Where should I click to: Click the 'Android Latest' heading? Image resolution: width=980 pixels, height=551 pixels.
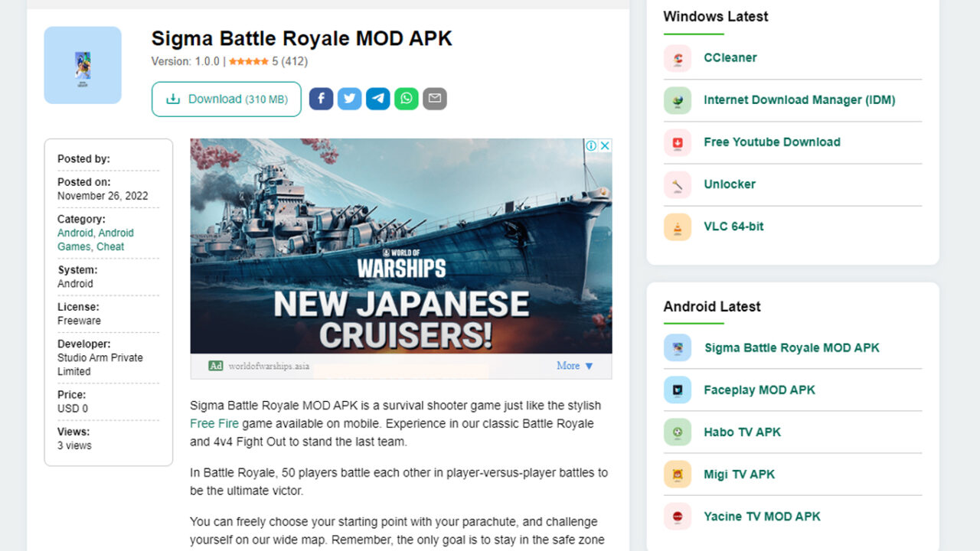[x=712, y=306]
